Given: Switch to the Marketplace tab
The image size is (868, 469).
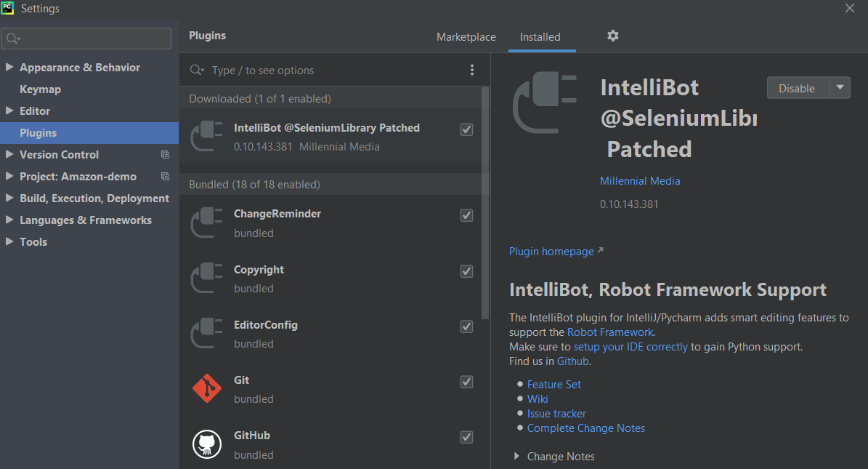Looking at the screenshot, I should pyautogui.click(x=466, y=37).
